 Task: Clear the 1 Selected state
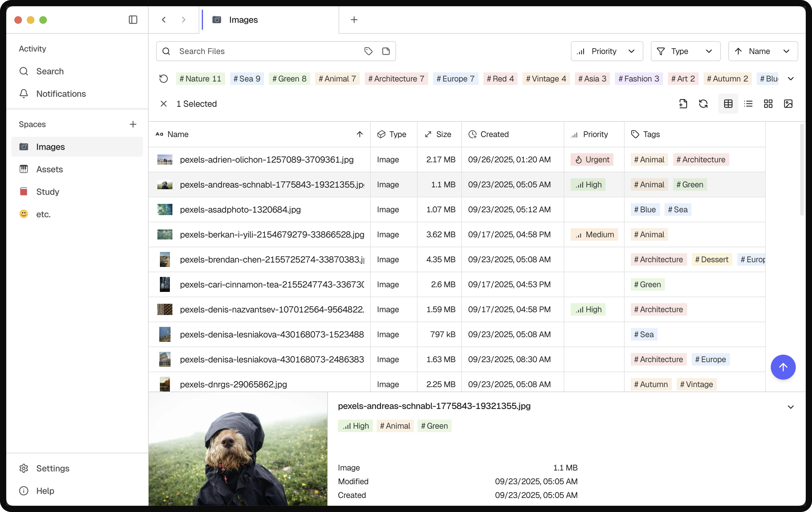[x=164, y=104]
